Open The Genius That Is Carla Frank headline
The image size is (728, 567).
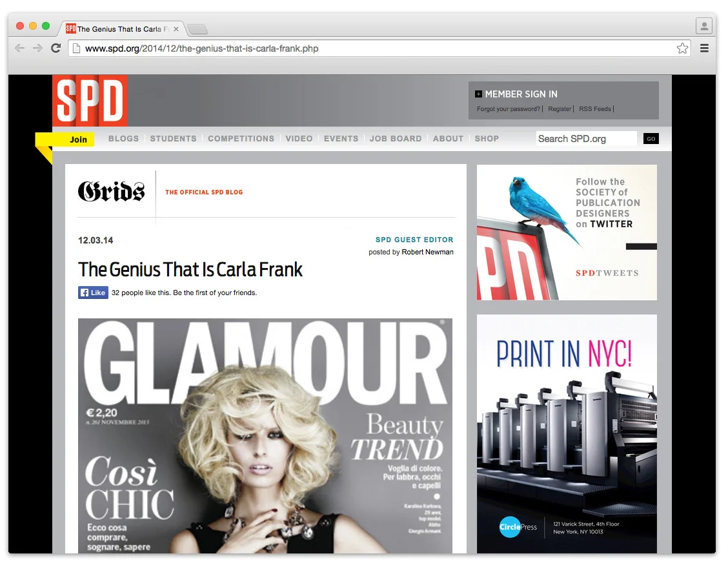click(190, 269)
